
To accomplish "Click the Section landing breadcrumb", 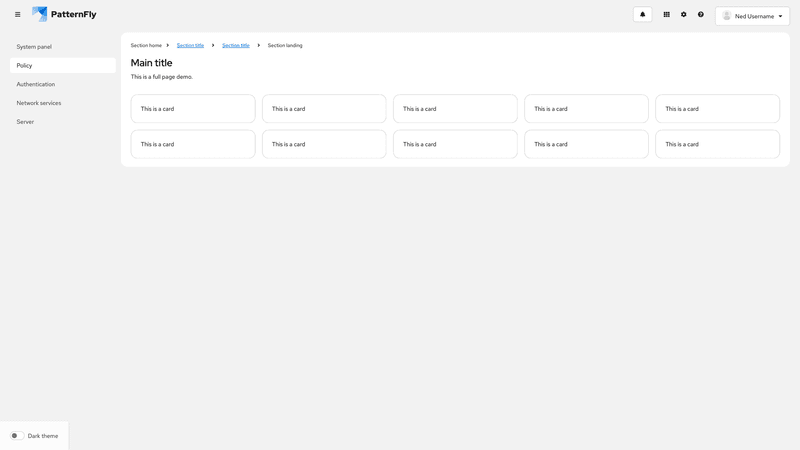I will 285,45.
